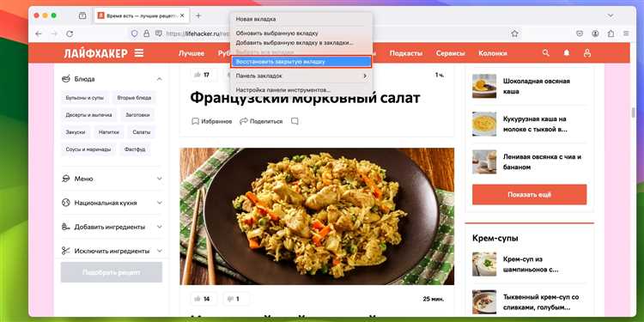This screenshot has height=322, width=644.
Task: Open the tracking protection shield icon
Action: [x=134, y=33]
